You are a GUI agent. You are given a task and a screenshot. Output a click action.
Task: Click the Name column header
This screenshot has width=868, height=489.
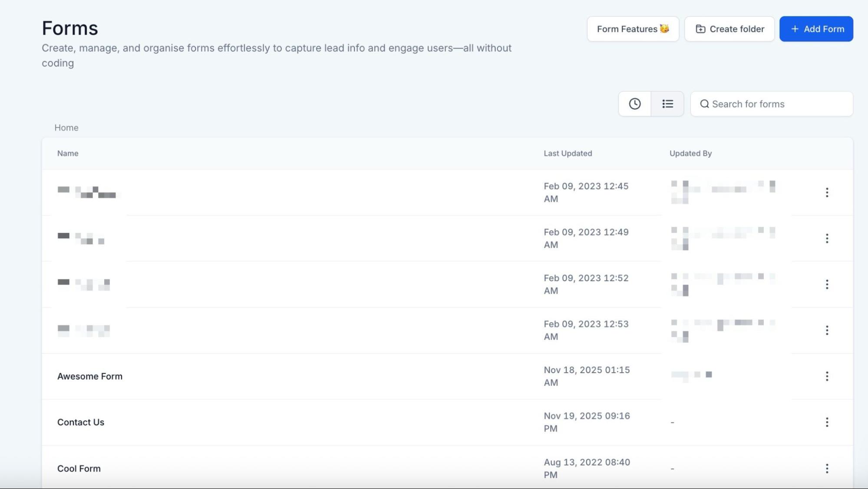[x=68, y=153]
